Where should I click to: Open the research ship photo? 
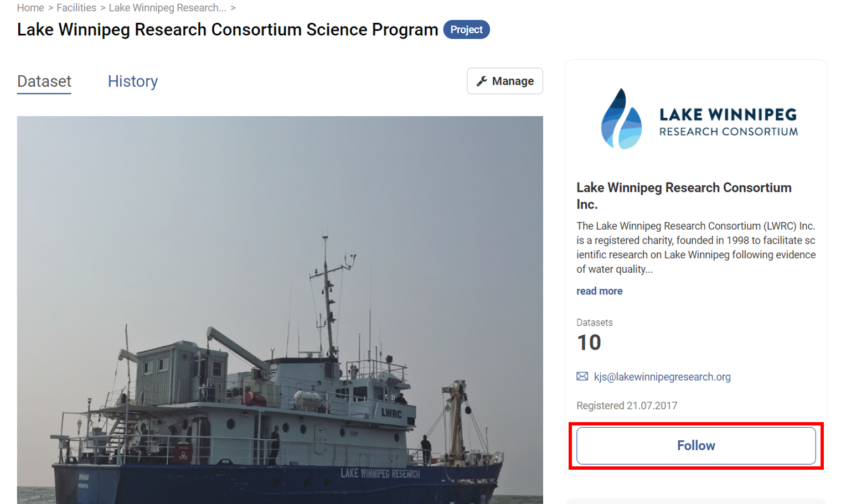coord(280,310)
